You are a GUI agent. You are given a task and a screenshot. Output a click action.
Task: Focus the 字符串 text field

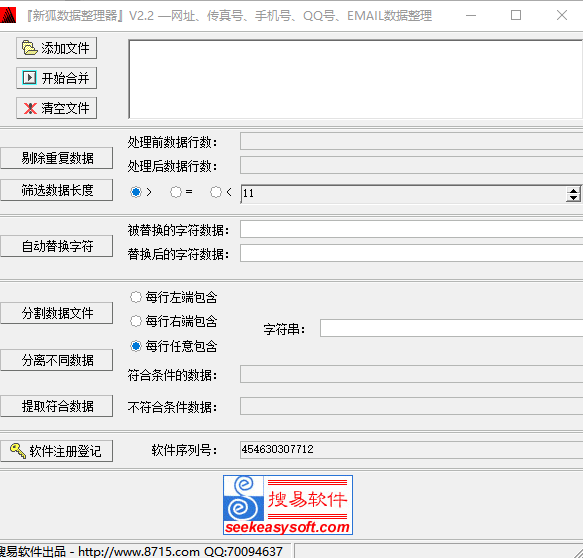point(451,328)
